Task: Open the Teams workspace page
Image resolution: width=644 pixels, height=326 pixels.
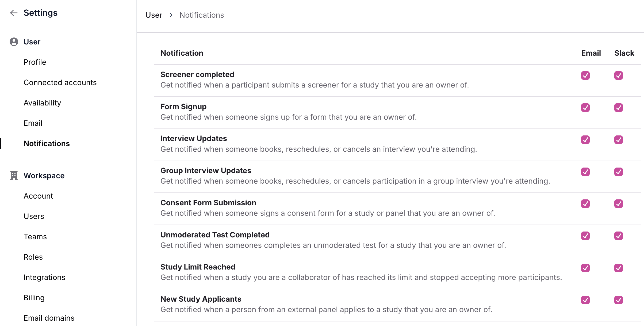Action: point(35,237)
